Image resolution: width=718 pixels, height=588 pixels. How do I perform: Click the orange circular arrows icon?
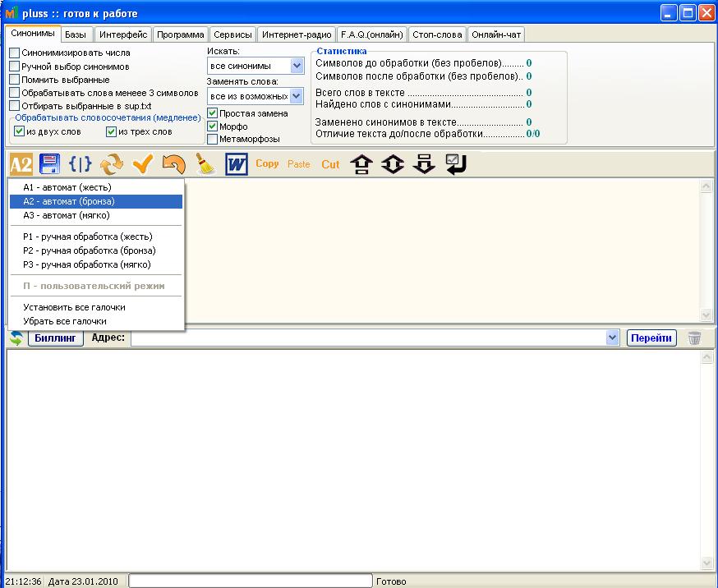pyautogui.click(x=112, y=164)
